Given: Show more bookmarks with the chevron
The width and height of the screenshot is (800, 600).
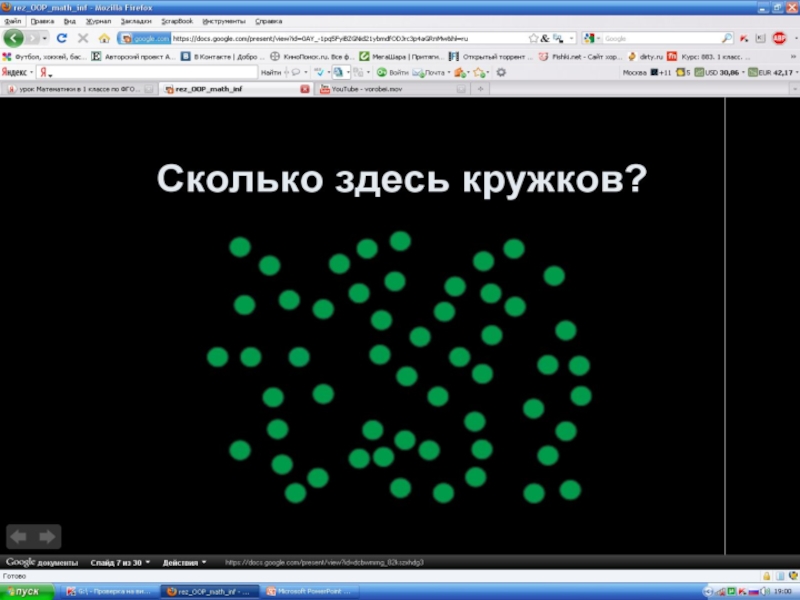Looking at the screenshot, I should coord(793,57).
